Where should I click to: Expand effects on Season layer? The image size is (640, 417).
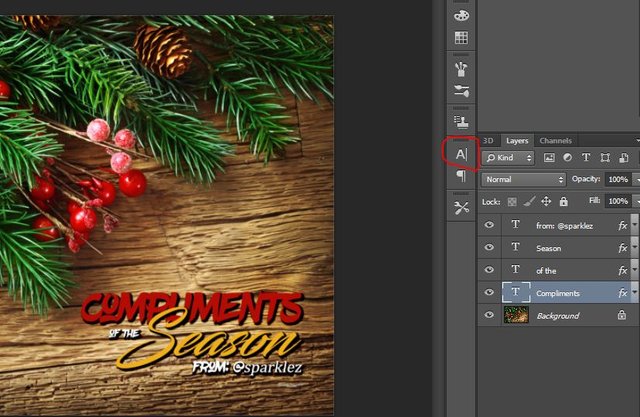coord(634,247)
